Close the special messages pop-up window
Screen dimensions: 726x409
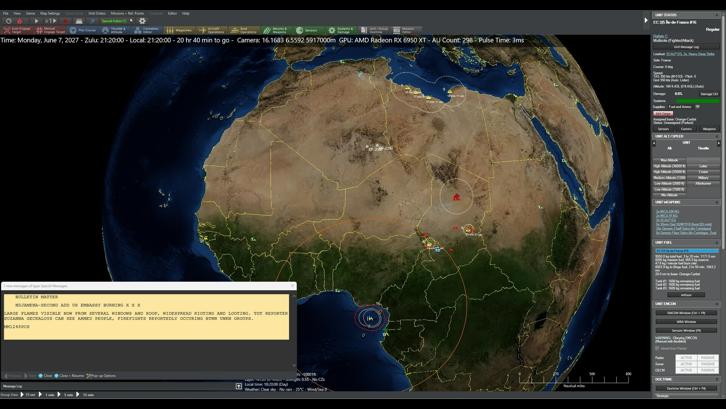click(x=292, y=286)
